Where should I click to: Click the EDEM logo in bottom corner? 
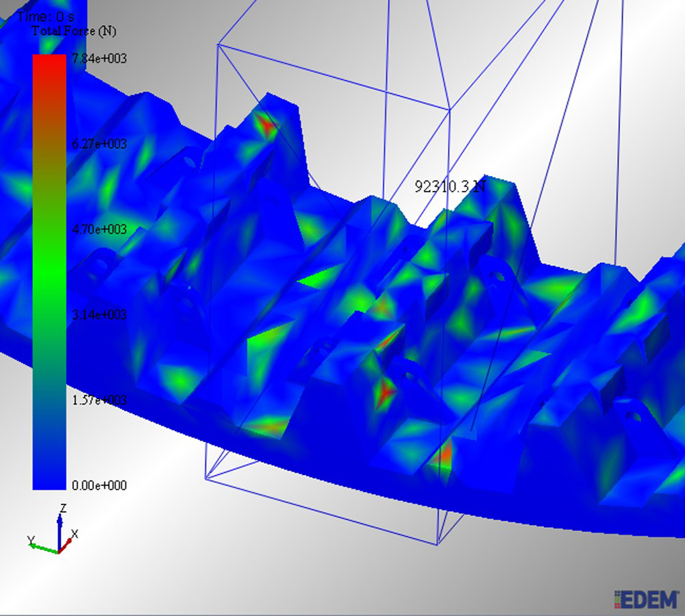tap(646, 598)
